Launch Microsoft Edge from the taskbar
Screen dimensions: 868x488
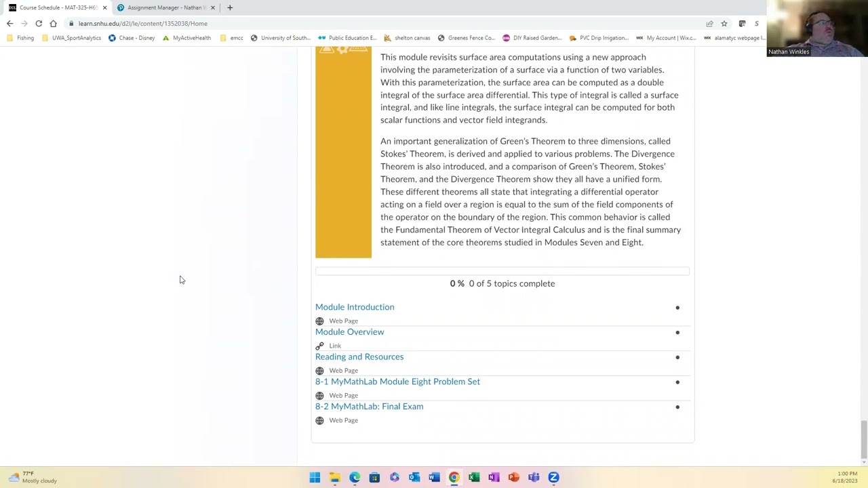coord(355,478)
